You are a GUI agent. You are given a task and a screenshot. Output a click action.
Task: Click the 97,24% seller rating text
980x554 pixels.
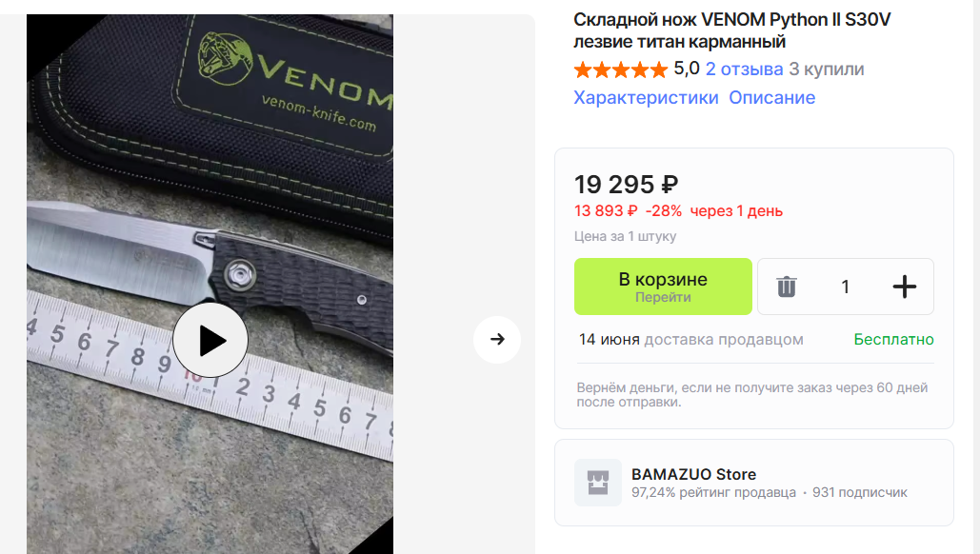(x=713, y=492)
